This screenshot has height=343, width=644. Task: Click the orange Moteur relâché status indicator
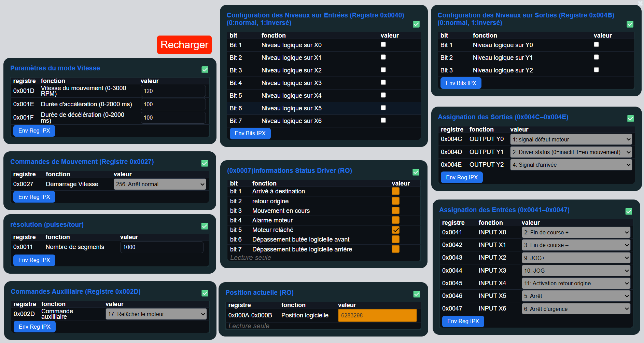pyautogui.click(x=395, y=230)
